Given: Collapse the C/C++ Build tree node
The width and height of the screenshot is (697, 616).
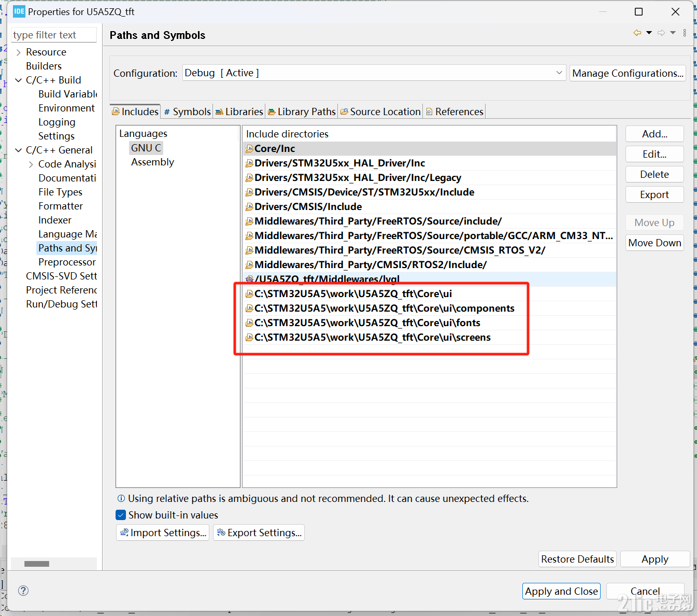Looking at the screenshot, I should click(19, 80).
